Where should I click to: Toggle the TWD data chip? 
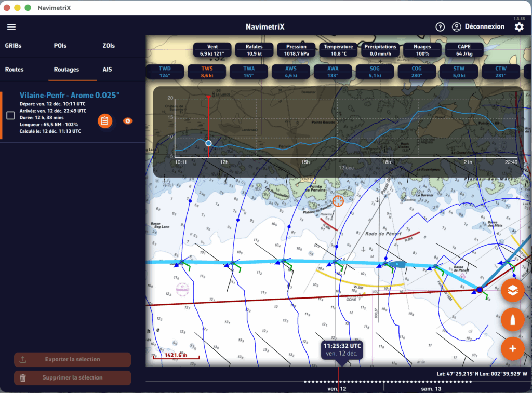tap(165, 72)
